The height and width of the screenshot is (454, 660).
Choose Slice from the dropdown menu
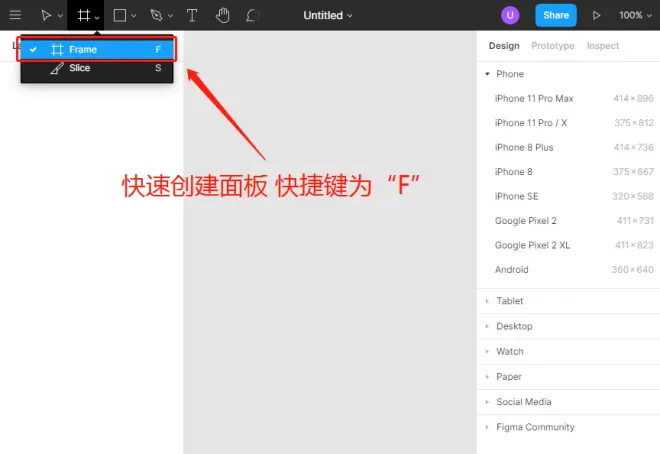(x=97, y=68)
